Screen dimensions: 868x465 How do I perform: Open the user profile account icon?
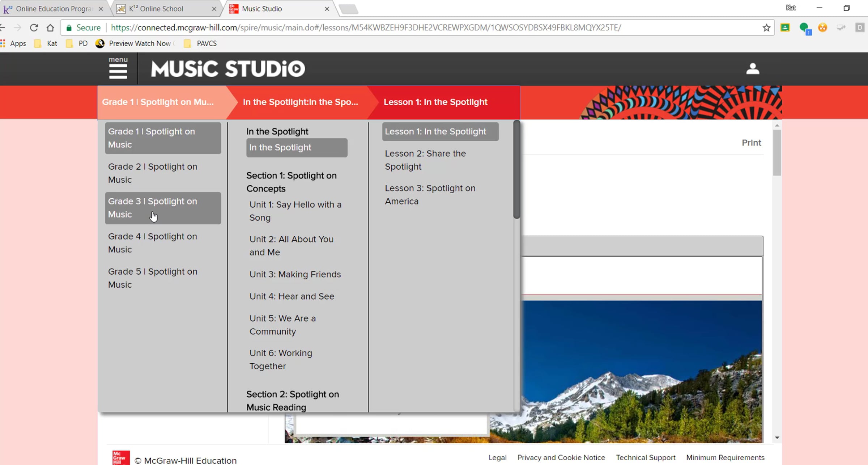[753, 68]
